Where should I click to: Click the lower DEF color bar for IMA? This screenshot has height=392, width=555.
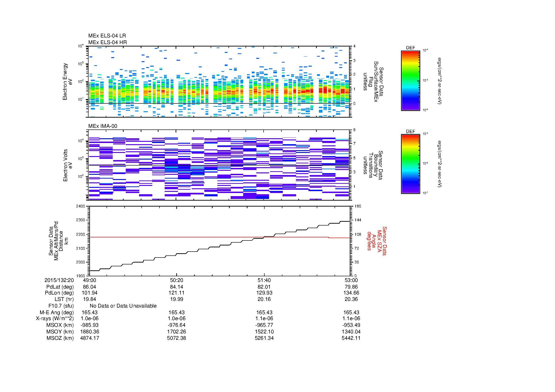[410, 164]
